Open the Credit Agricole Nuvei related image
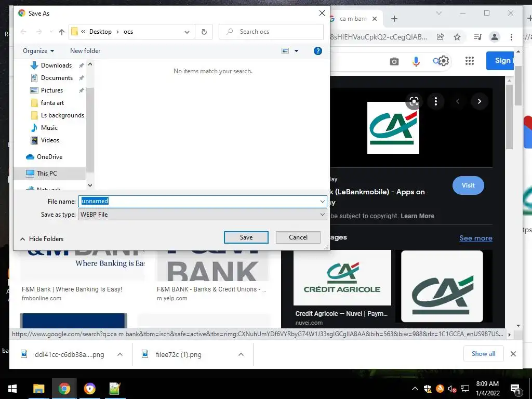Viewport: 532px width, 399px height. pos(342,278)
